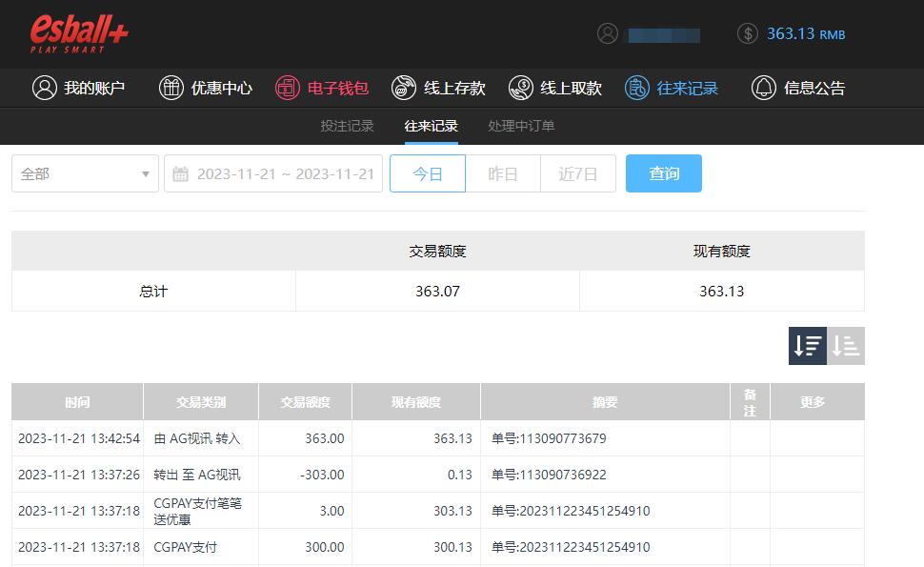The width and height of the screenshot is (924, 567).
Task: Sort records in descending order
Action: point(808,346)
